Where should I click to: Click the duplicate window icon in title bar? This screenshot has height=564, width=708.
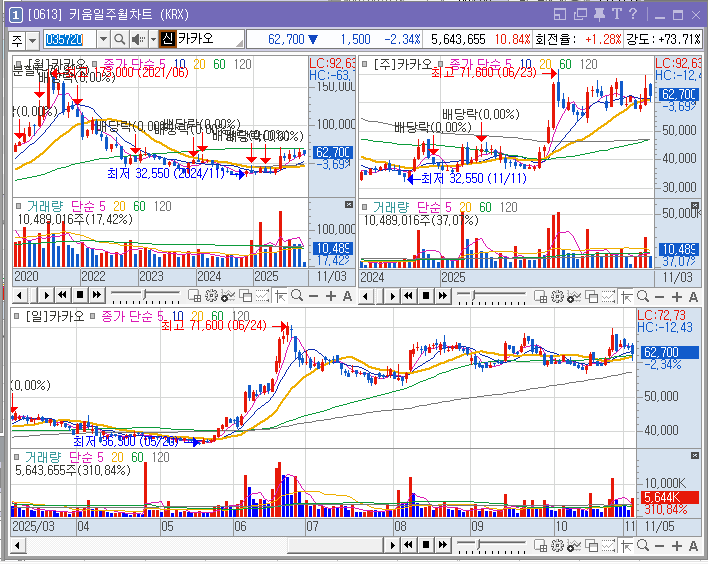pos(580,14)
